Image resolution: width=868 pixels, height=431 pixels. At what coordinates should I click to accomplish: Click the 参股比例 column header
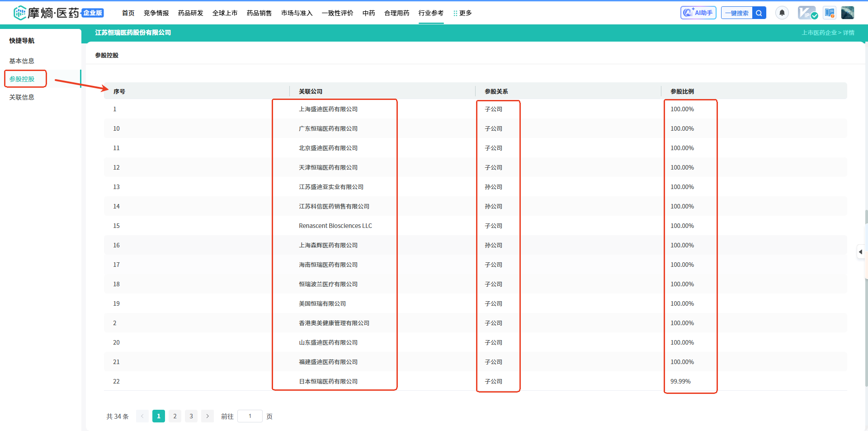point(682,91)
